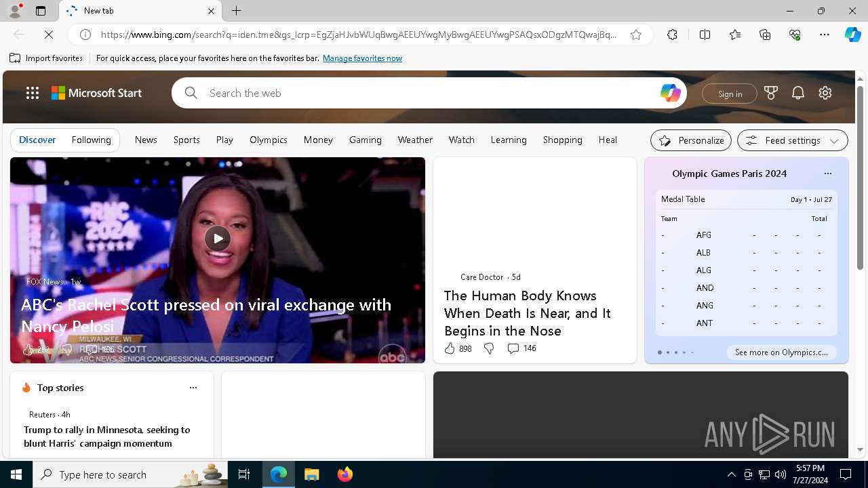Viewport: 868px width, 488px height.
Task: Click Import favorites button
Action: click(46, 58)
